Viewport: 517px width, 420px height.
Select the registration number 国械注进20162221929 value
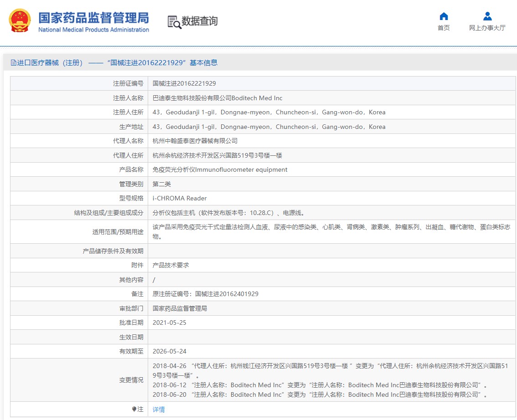[x=184, y=83]
